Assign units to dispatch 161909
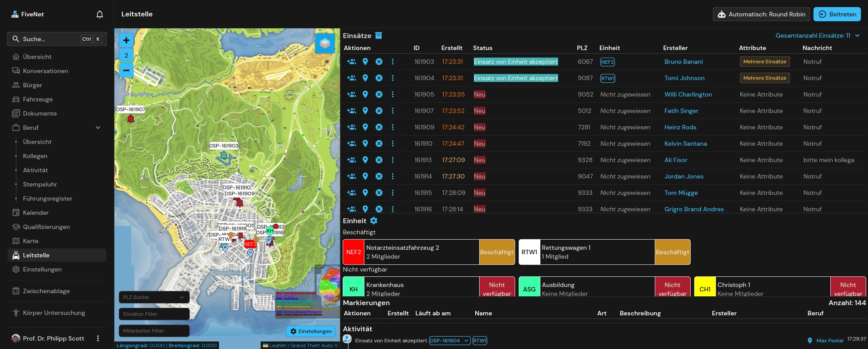The width and height of the screenshot is (868, 349). 352,127
